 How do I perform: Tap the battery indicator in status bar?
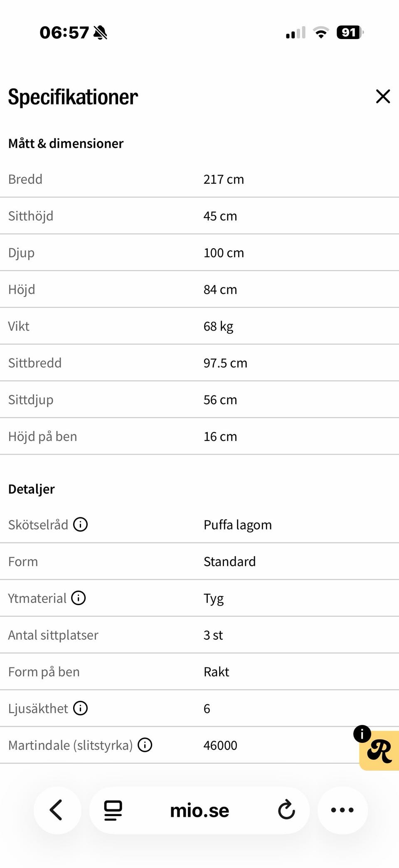click(350, 32)
